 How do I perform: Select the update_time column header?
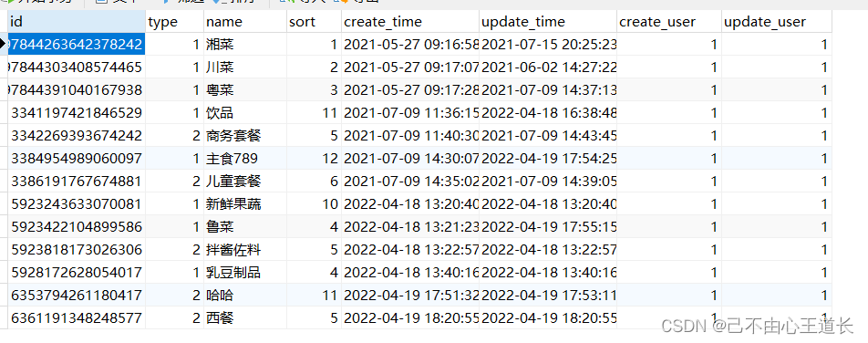pyautogui.click(x=548, y=22)
